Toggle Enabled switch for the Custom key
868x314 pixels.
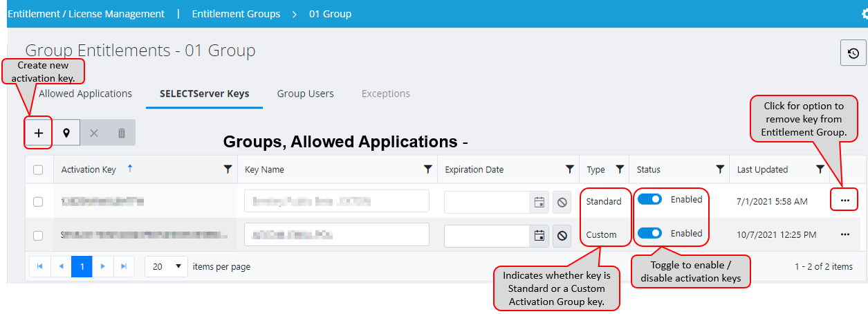point(649,234)
